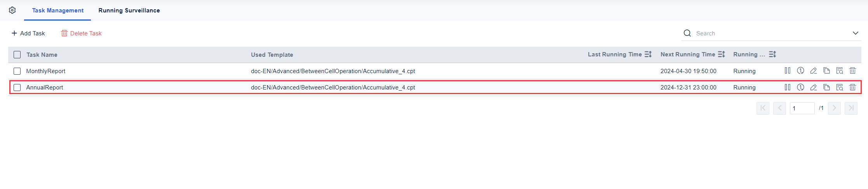Click the page number input field
The image size is (868, 189).
point(802,108)
